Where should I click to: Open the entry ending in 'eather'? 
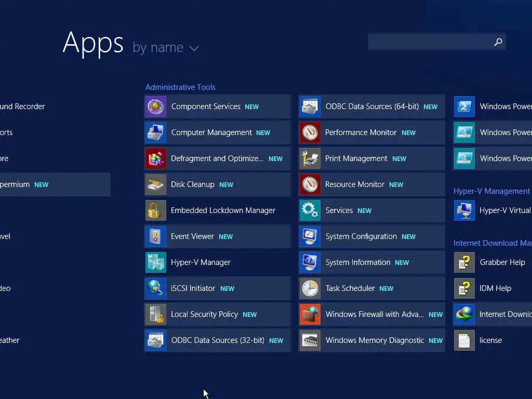point(9,340)
